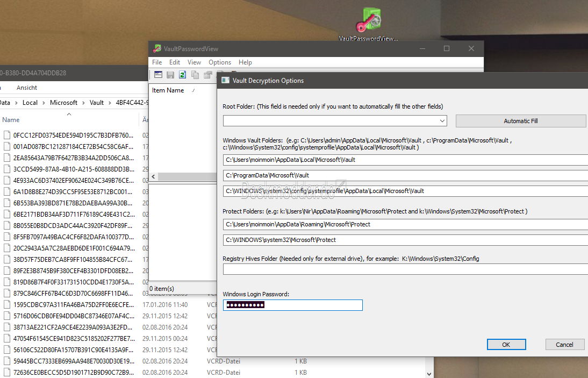This screenshot has height=378, width=588.
Task: Click Cancel in Vault Decryption Options
Action: tap(564, 345)
